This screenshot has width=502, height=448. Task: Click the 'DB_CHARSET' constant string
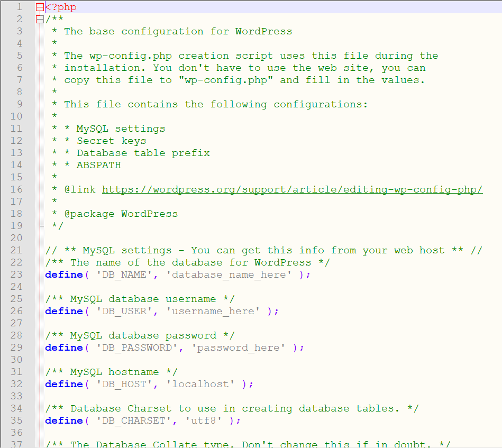pos(133,420)
